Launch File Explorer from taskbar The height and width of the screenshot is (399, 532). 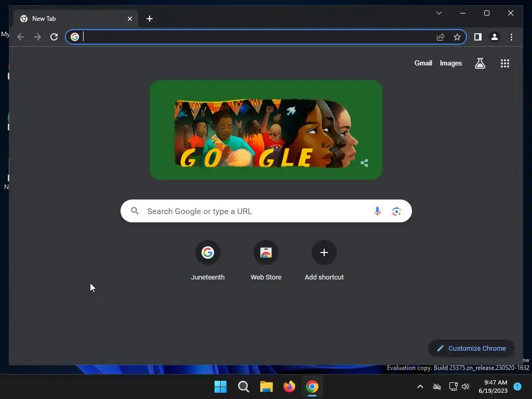tap(267, 387)
